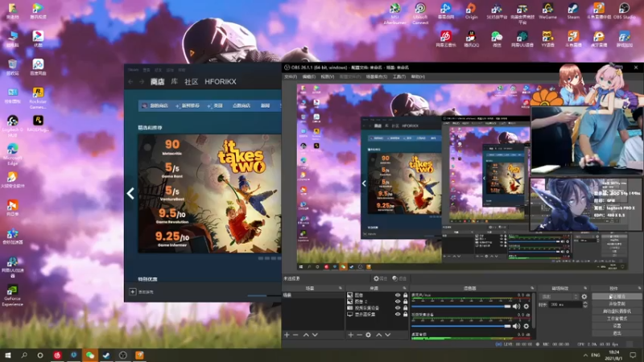
Task: Open the scene transition type dropdown
Action: click(x=559, y=296)
